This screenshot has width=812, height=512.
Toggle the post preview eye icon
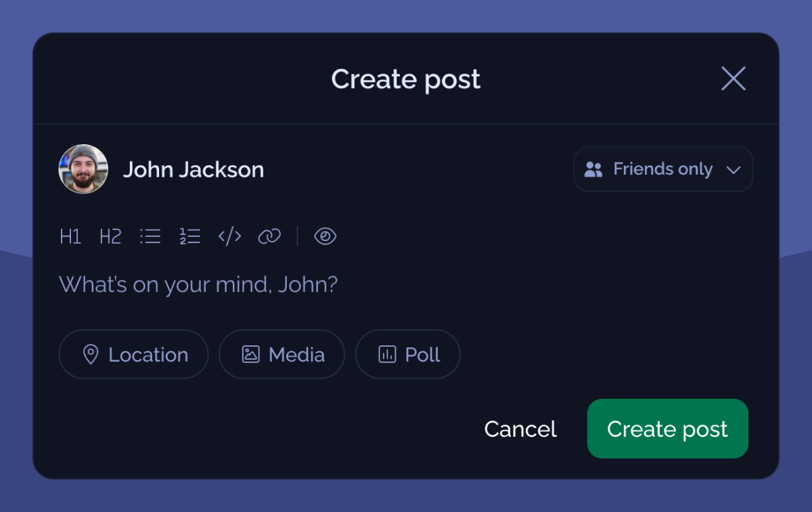tap(325, 236)
